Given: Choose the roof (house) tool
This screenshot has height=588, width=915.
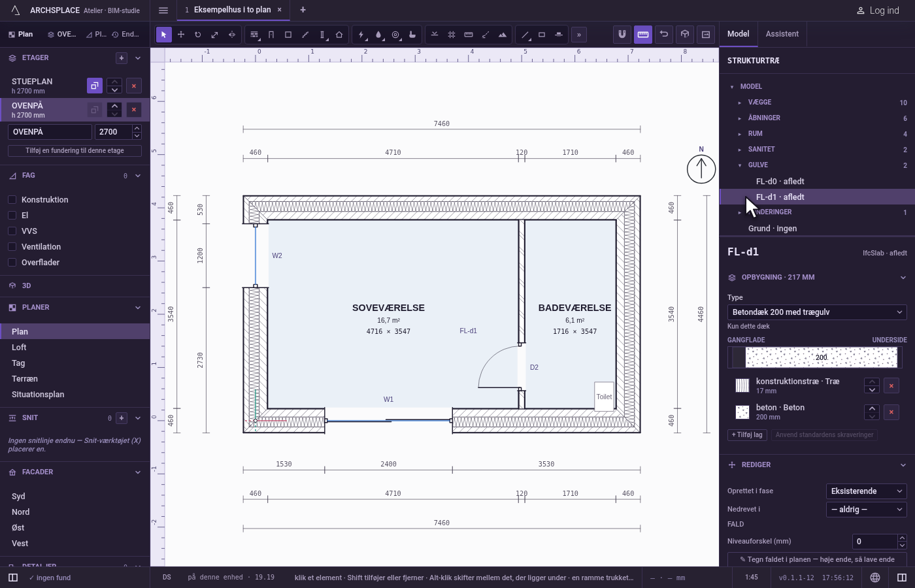Looking at the screenshot, I should pos(339,35).
